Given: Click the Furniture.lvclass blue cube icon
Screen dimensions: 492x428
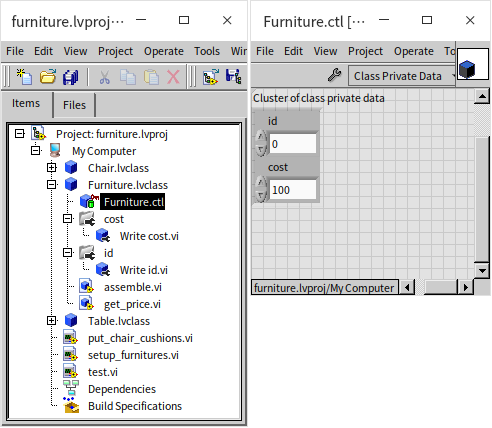Looking at the screenshot, I should coord(71,185).
